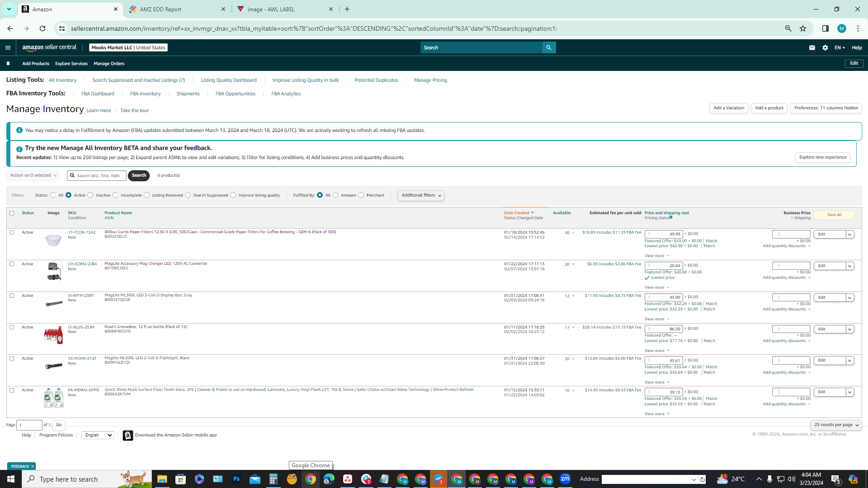The image size is (868, 488).
Task: Click the black Search button beside SKU field
Action: tap(139, 175)
